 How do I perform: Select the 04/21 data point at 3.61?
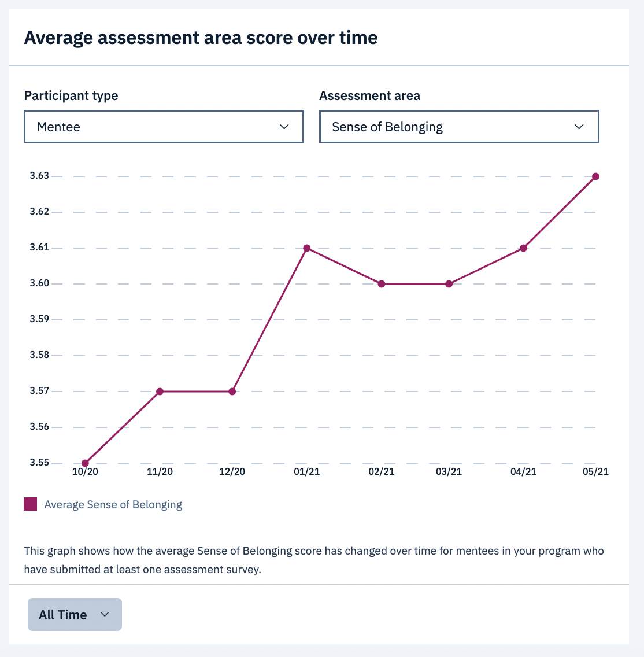[523, 248]
